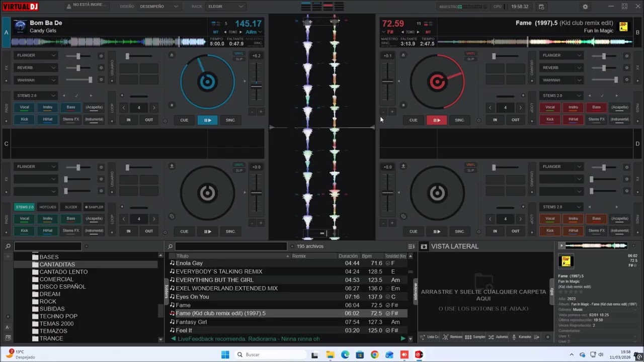This screenshot has height=362, width=644.
Task: Click the recording clock icon in top bar
Action: coord(541,7)
